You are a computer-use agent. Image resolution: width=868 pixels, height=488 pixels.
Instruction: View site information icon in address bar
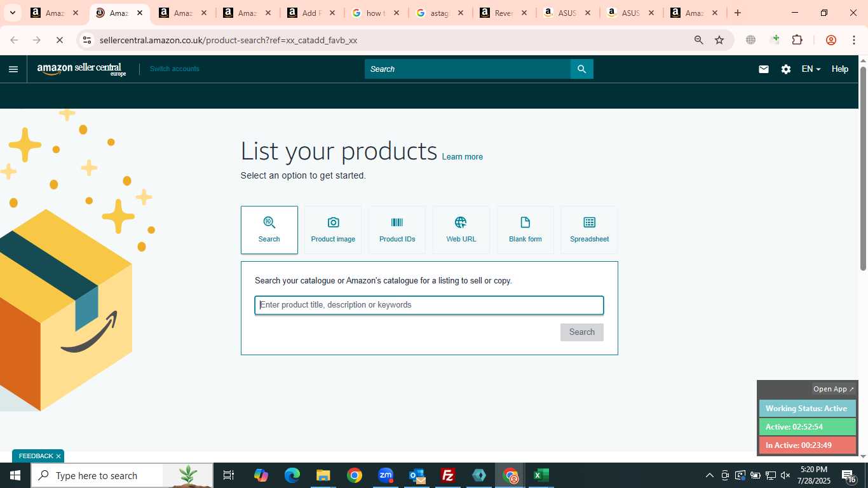pos(87,40)
